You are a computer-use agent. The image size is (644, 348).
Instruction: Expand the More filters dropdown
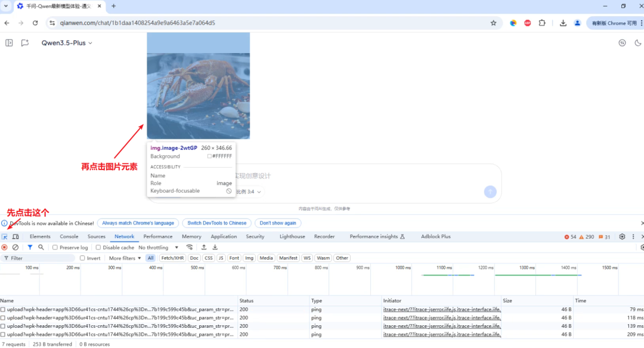[125, 258]
